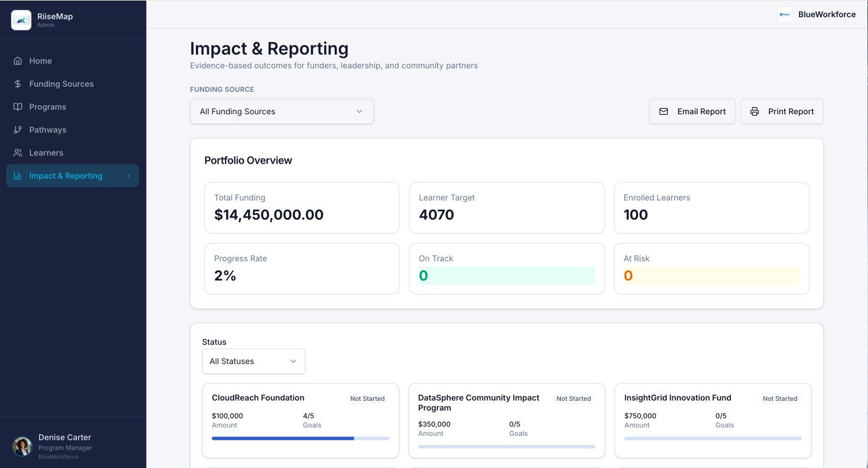Open the InsightGrid Innovation Fund title
Screen dimensions: 868x468
[677, 397]
